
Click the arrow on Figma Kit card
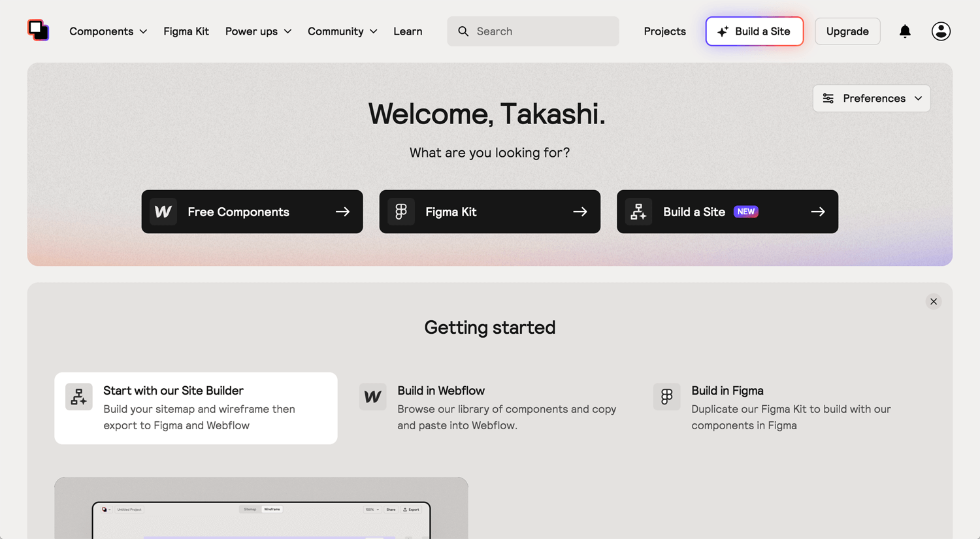click(580, 212)
